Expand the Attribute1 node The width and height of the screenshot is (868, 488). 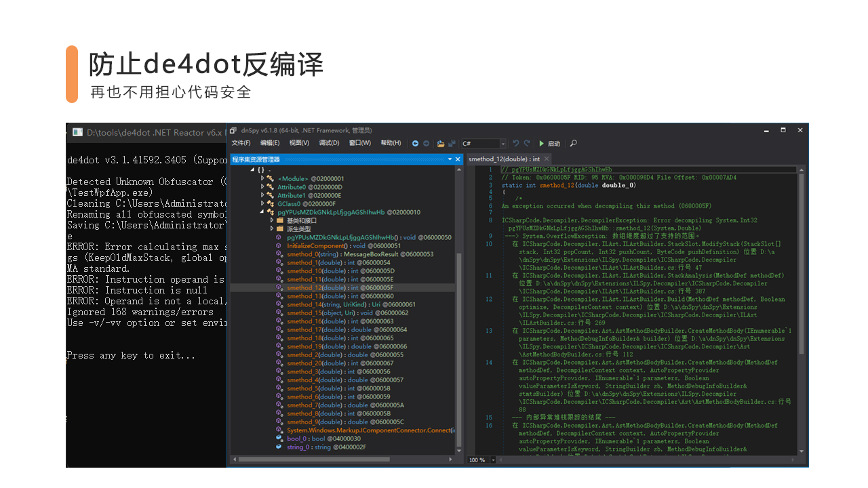[x=262, y=195]
